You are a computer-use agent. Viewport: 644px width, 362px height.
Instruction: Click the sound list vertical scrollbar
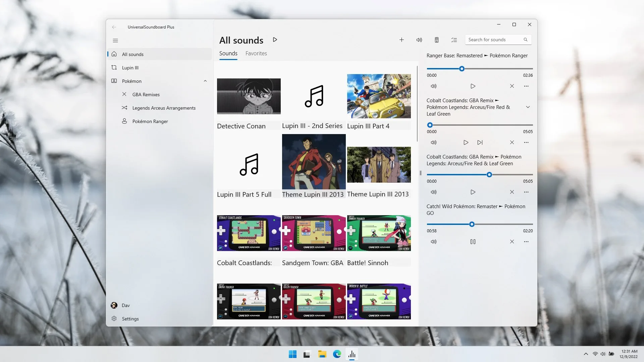pyautogui.click(x=417, y=104)
